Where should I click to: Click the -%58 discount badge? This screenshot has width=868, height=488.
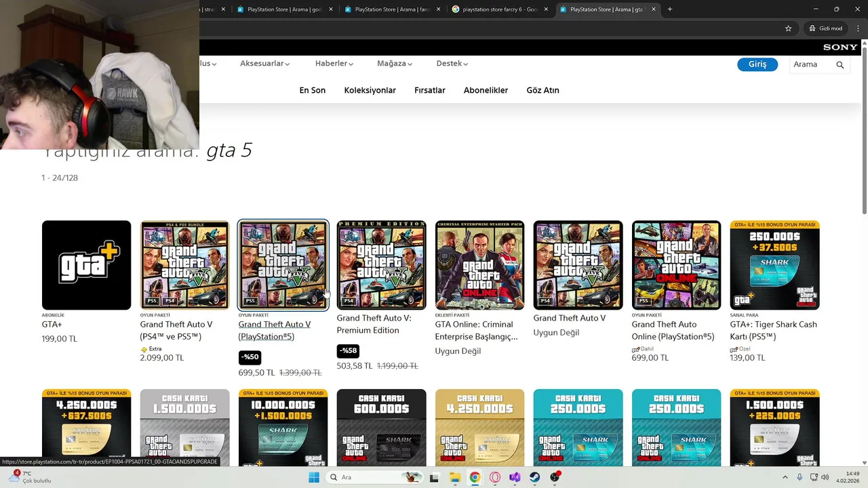click(x=348, y=350)
